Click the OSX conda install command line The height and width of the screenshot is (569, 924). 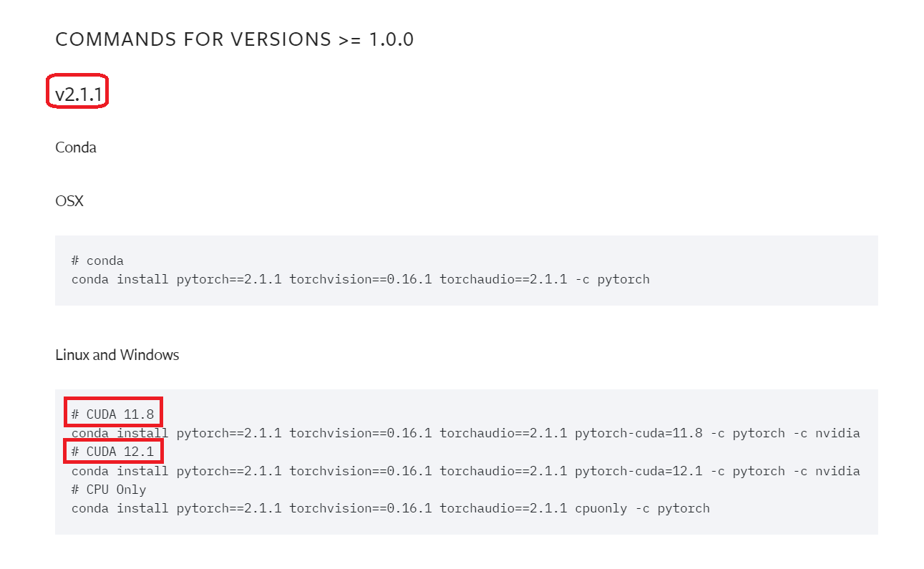click(x=361, y=279)
